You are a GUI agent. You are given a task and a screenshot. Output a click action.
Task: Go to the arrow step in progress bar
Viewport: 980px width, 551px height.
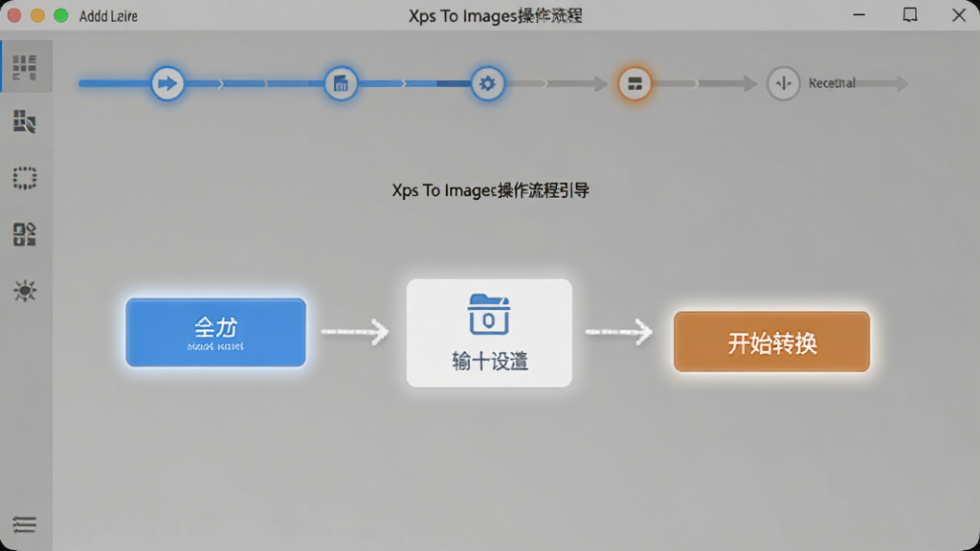pyautogui.click(x=167, y=83)
